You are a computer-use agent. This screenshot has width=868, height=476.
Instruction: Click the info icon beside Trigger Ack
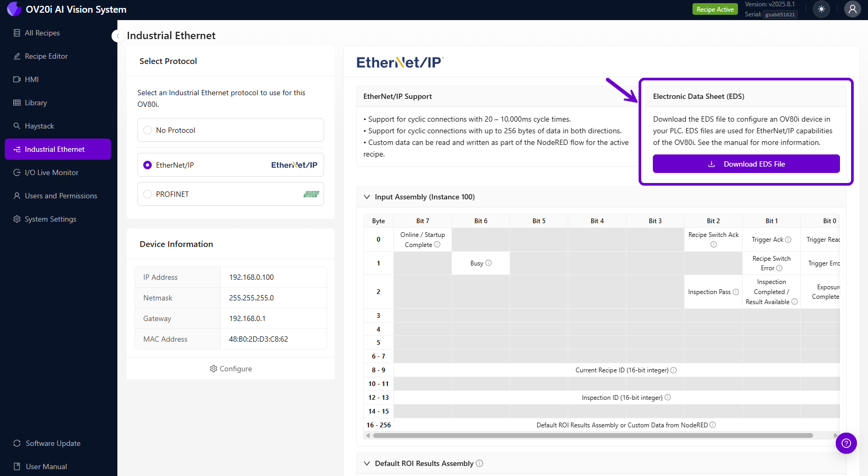788,240
